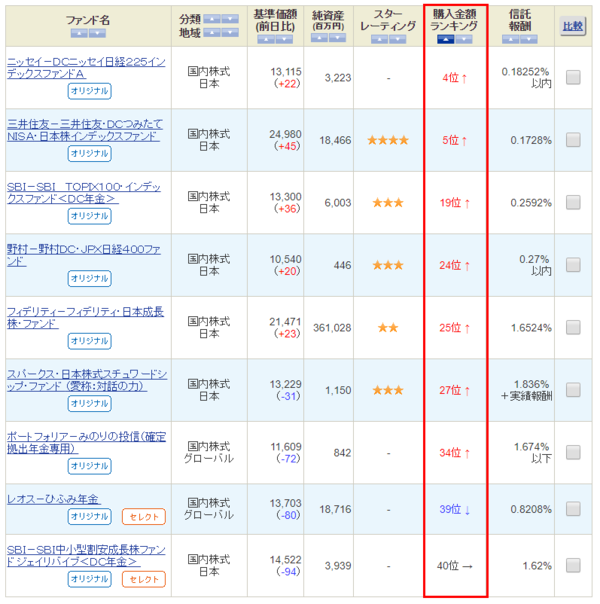Click net assets value 18,716
This screenshot has width=600, height=604.
(335, 509)
